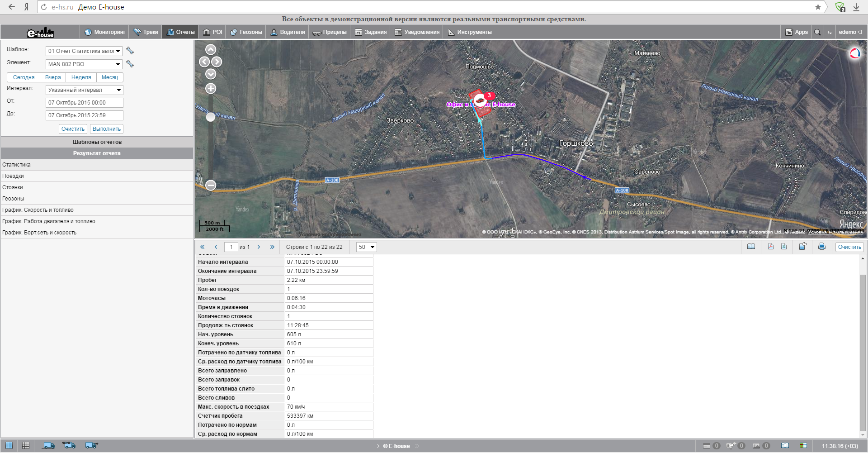
Task: Expand the Интервал dropdown
Action: point(84,90)
